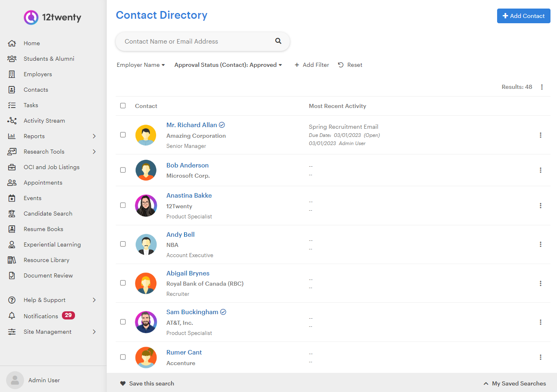557x392 pixels.
Task: Open Mr. Richard Allan's contact link
Action: pyautogui.click(x=192, y=125)
